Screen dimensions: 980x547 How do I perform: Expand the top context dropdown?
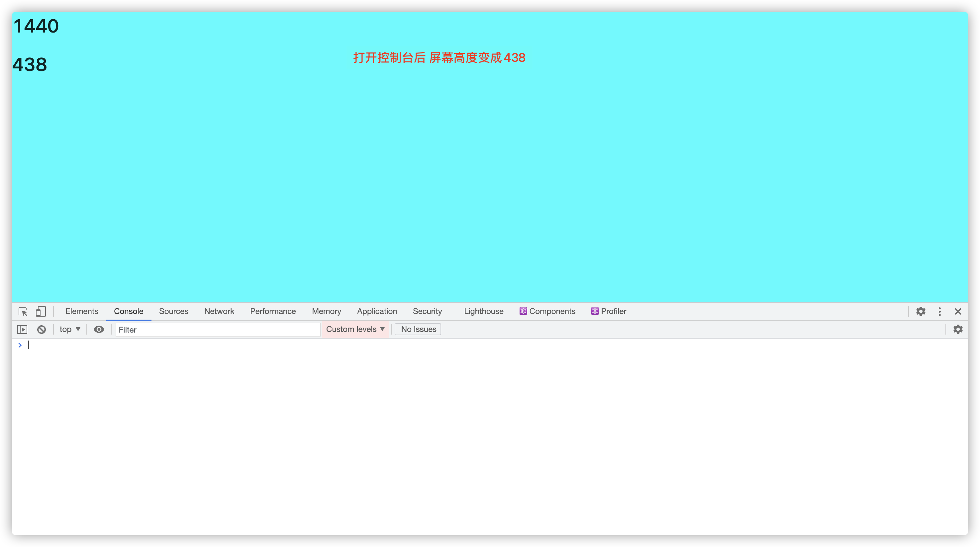70,329
